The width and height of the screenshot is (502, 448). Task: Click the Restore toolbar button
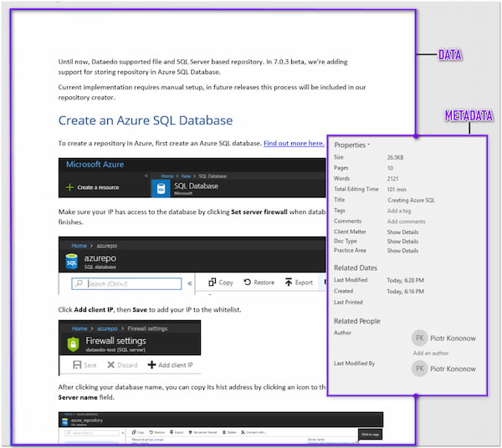[258, 283]
